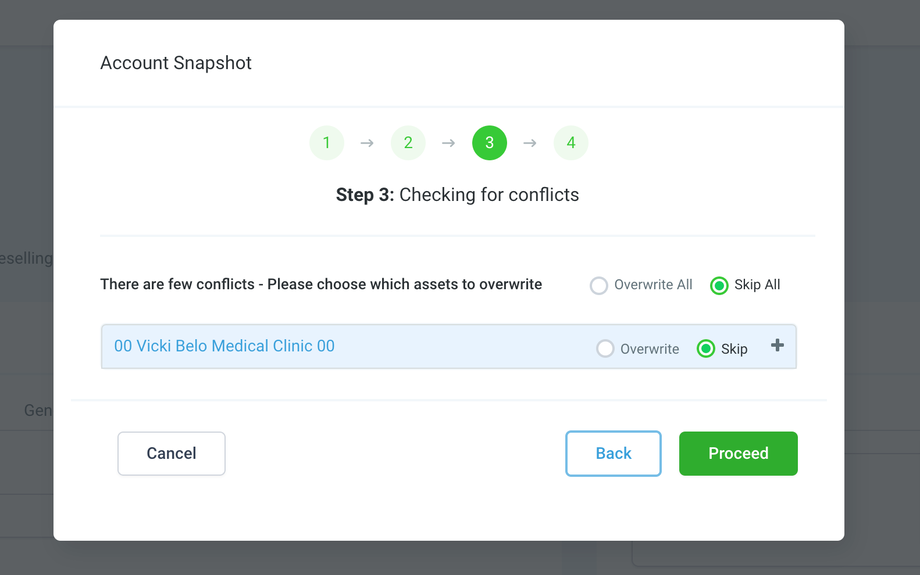Select the Skip All radio button

719,286
